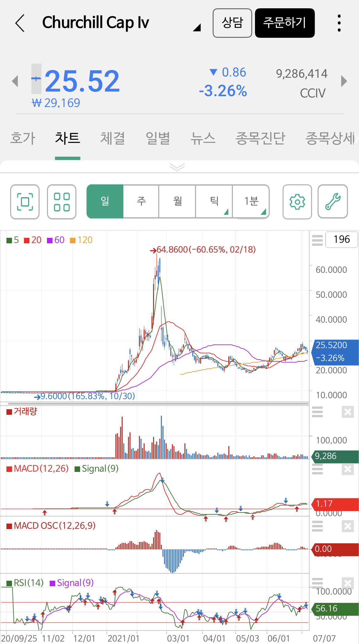Image resolution: width=359 pixels, height=644 pixels.
Task: Open the 틱 tick period dropdown
Action: [x=214, y=202]
